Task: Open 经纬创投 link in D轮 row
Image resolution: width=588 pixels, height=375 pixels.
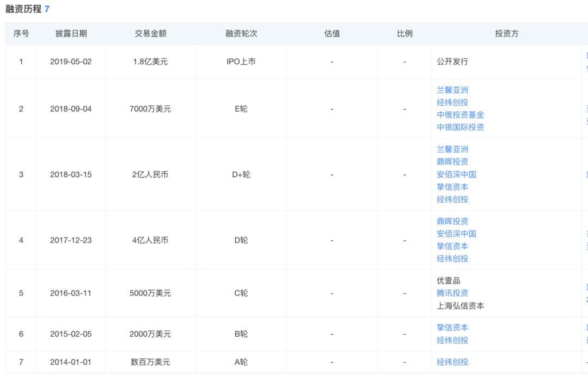Action: pos(452,259)
